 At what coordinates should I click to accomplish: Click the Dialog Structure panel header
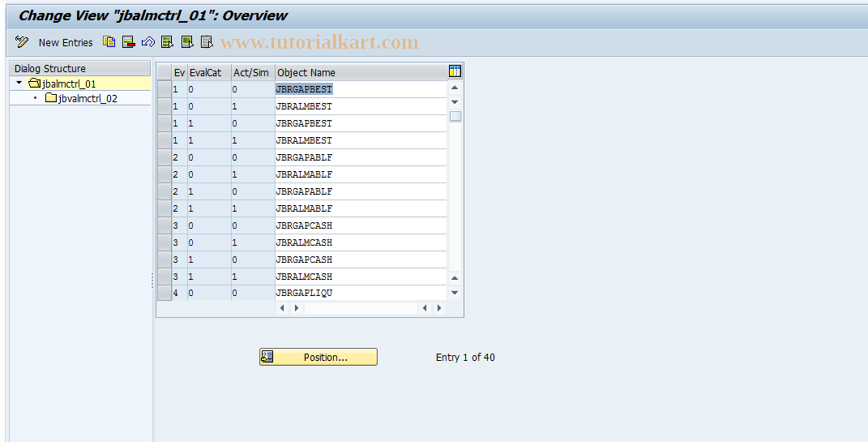tap(80, 69)
